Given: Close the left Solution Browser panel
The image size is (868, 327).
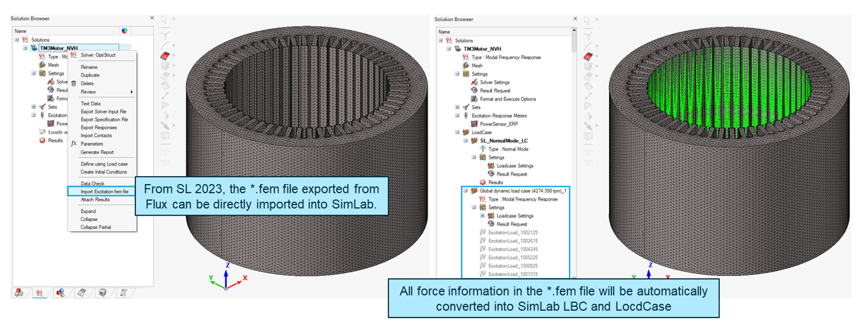Looking at the screenshot, I should (x=152, y=18).
